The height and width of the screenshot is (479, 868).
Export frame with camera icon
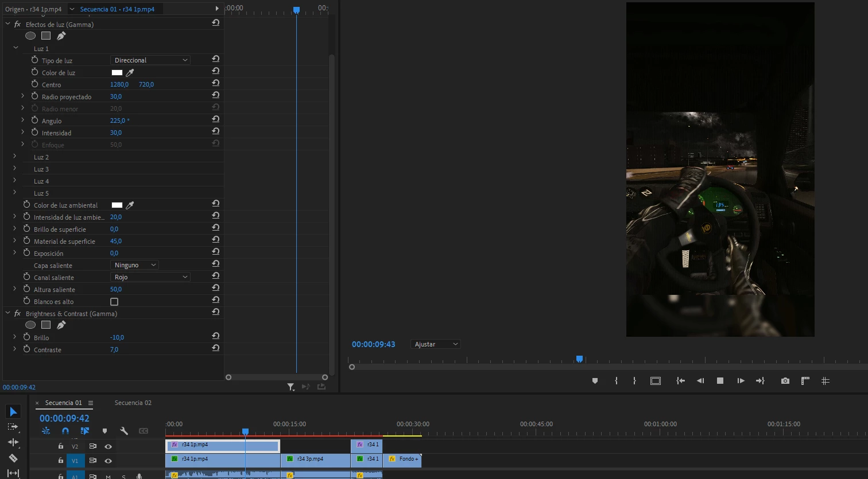[785, 381]
